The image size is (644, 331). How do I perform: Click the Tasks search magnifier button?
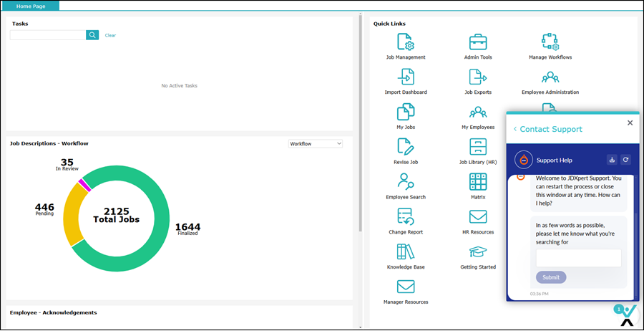point(92,35)
